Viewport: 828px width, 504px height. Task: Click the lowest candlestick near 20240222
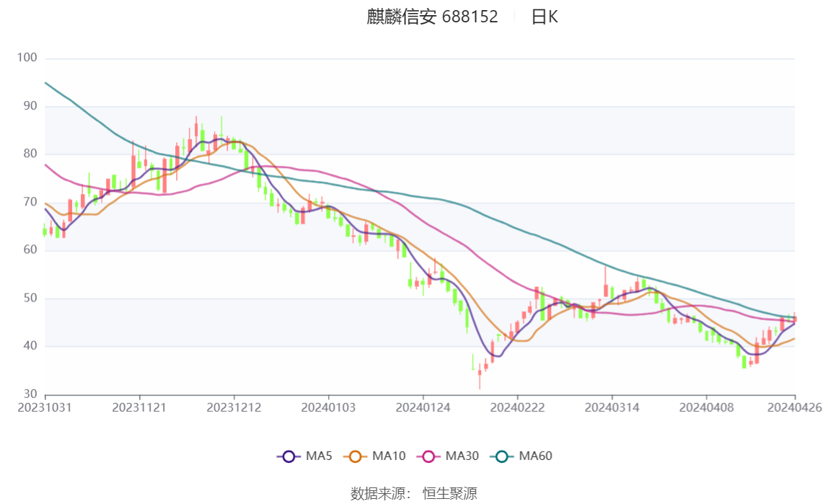tap(480, 376)
